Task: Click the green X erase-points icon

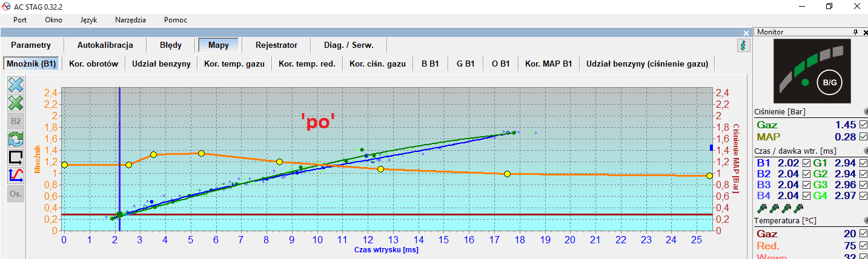Action: point(15,103)
